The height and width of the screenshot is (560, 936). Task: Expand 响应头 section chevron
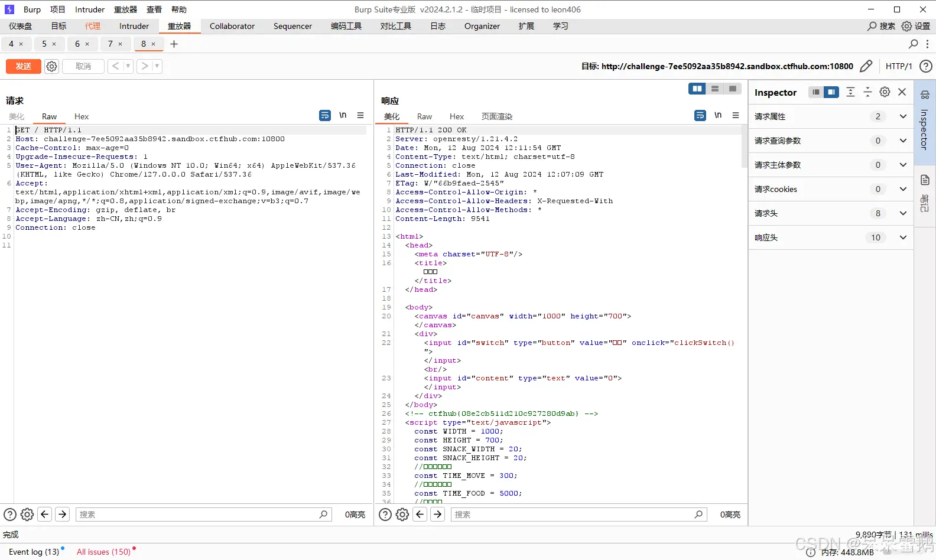click(x=903, y=237)
